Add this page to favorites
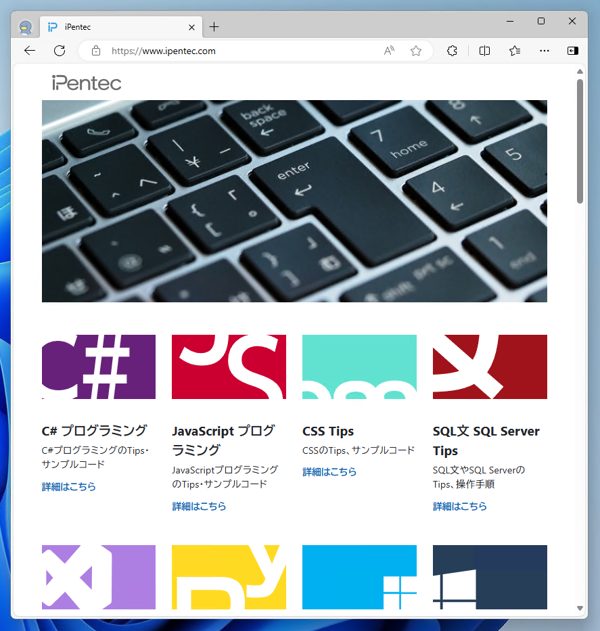Viewport: 600px width, 631px height. tap(416, 51)
